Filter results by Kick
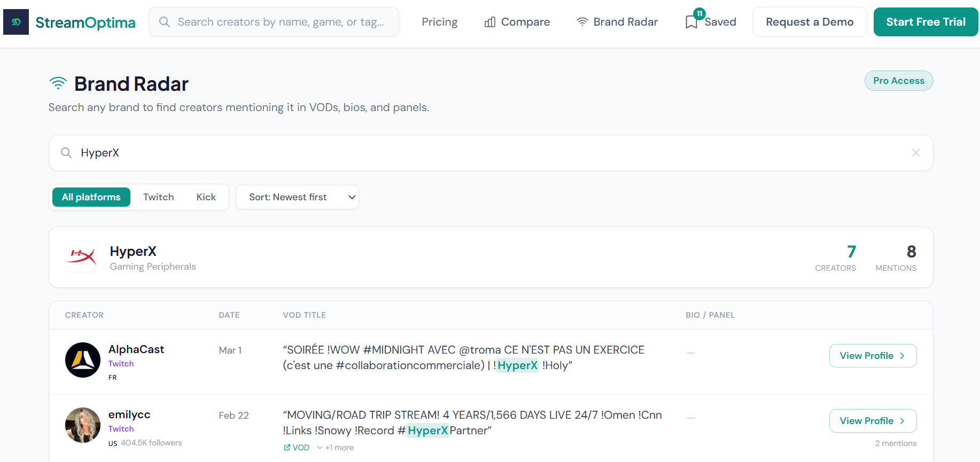The height and width of the screenshot is (462, 980). pos(206,197)
